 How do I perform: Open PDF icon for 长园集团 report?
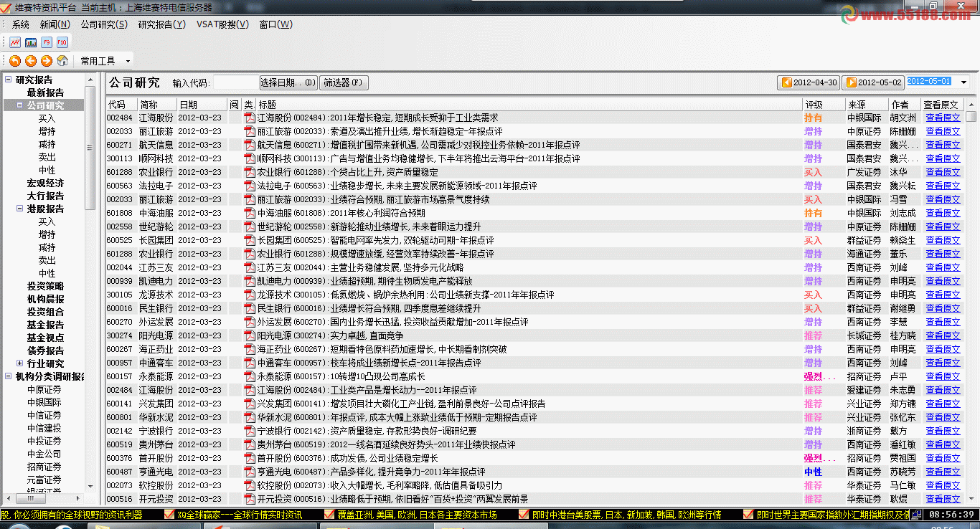click(250, 240)
